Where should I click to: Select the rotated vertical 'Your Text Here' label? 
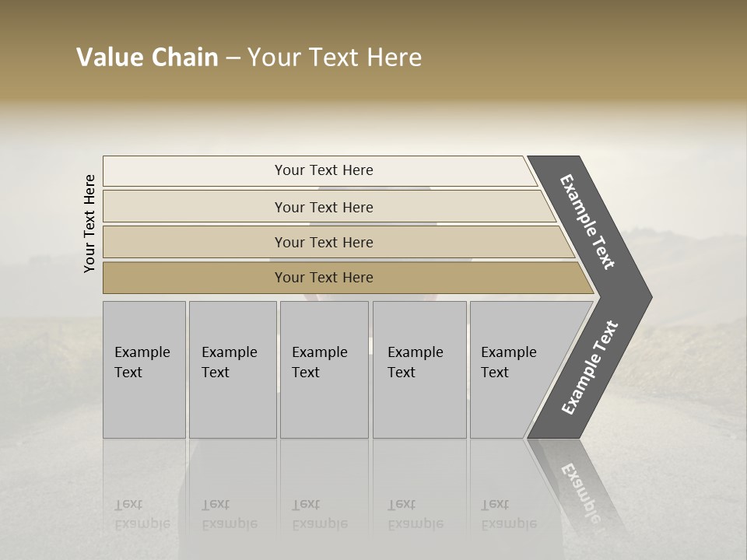pyautogui.click(x=89, y=223)
